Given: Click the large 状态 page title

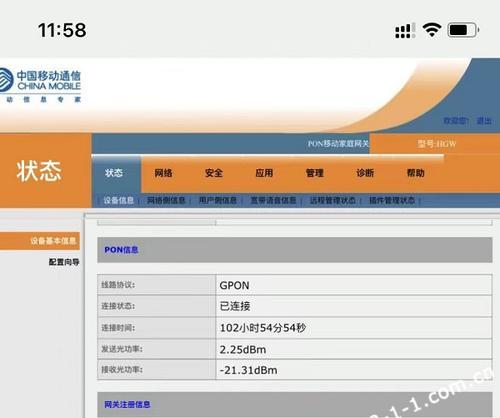Looking at the screenshot, I should [39, 171].
